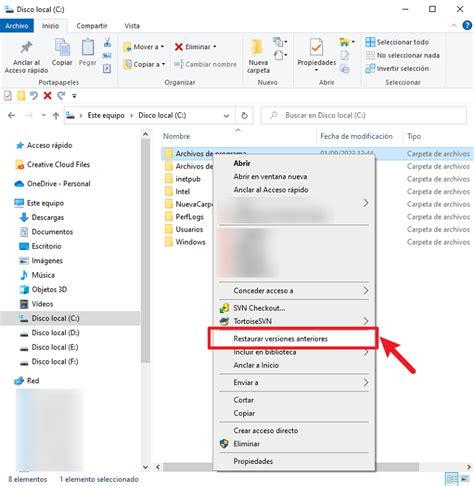Click the Propiedades checkmark icon in ribbon

point(316,47)
